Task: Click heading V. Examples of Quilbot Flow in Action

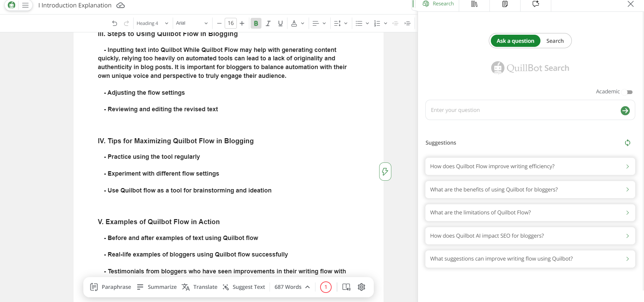Action: point(159,222)
